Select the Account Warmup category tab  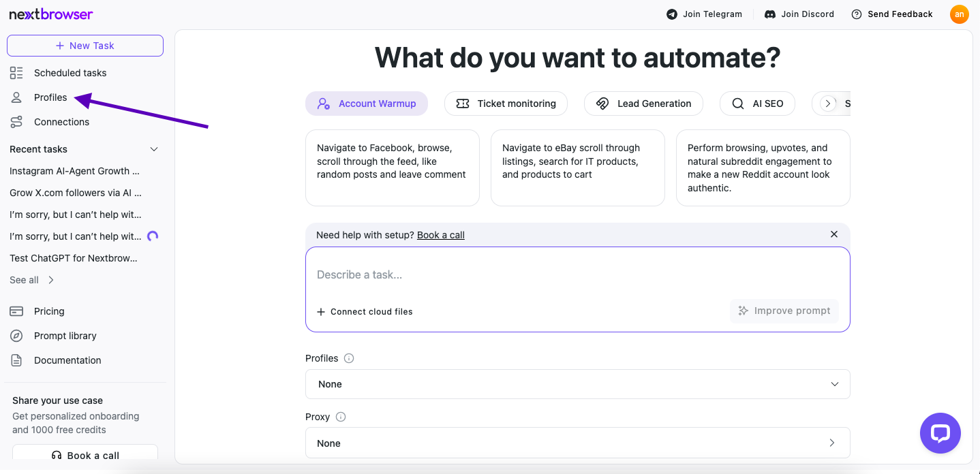(x=367, y=104)
